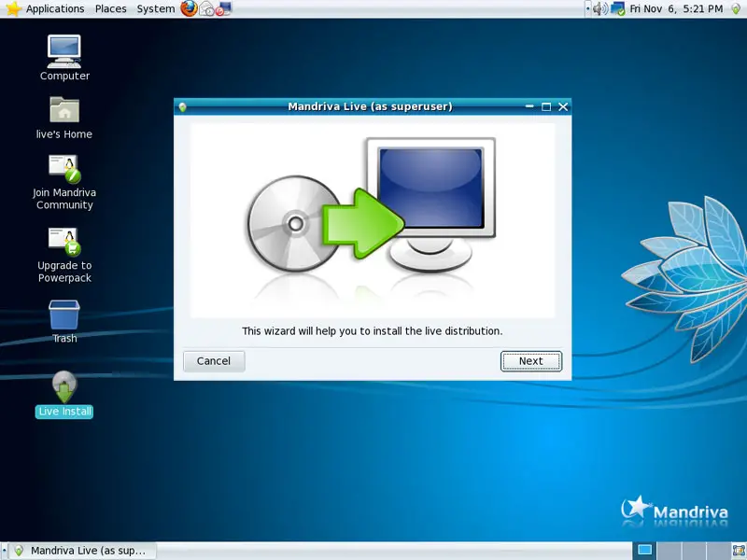Click the Mandriva Live (as superuser) title bar
This screenshot has height=560, width=747.
[x=370, y=106]
